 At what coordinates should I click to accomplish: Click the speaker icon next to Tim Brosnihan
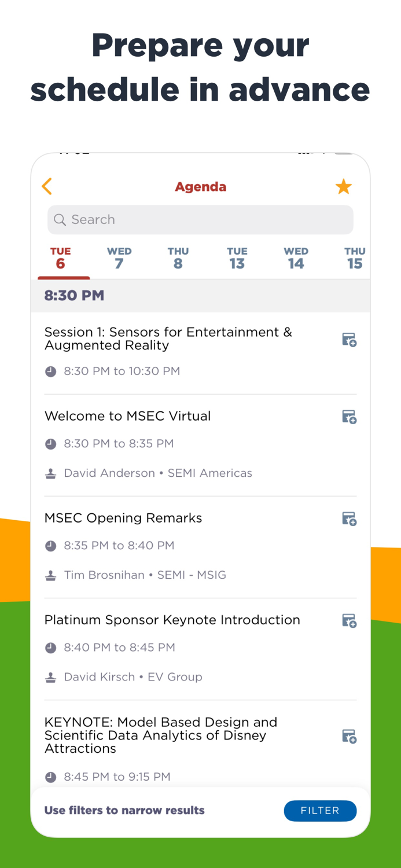click(x=50, y=575)
